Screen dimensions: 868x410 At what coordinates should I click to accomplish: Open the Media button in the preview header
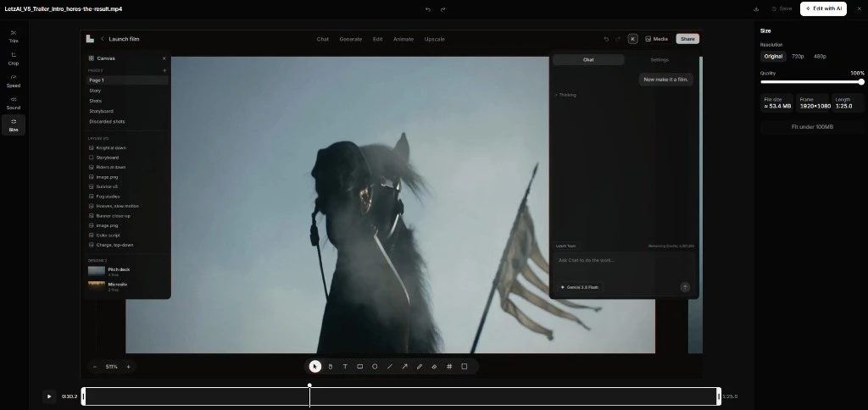point(657,39)
